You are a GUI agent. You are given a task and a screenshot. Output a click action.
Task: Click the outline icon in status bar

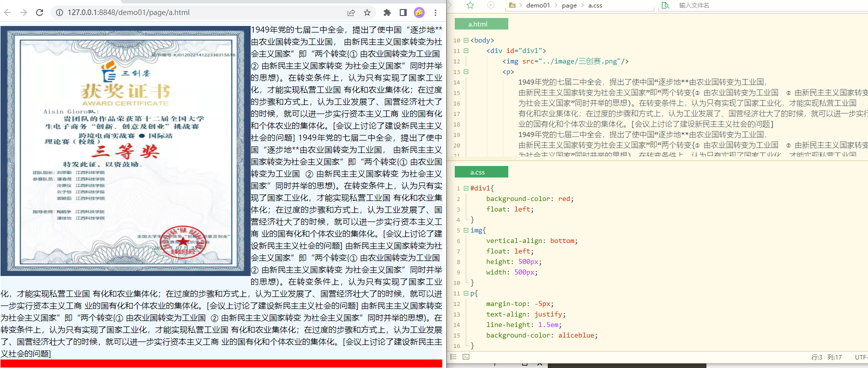click(453, 356)
